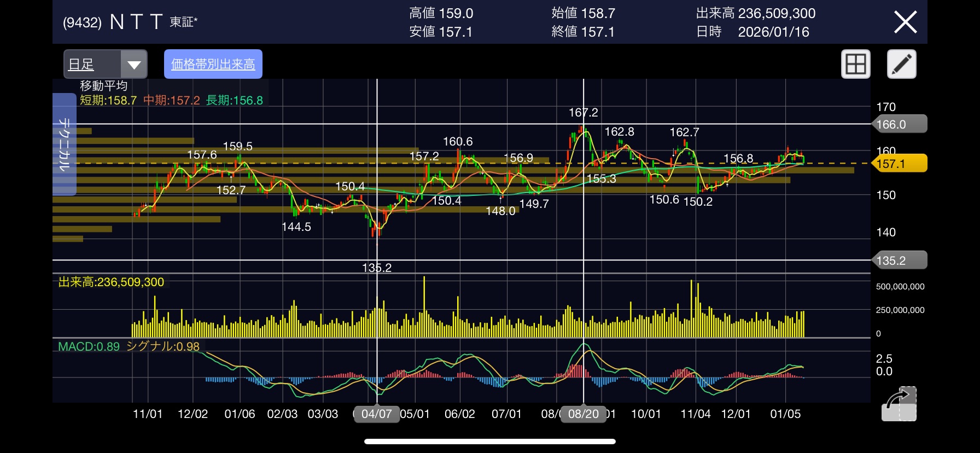The width and height of the screenshot is (980, 453).
Task: Tap the iOS home indicator bar
Action: tap(490, 442)
